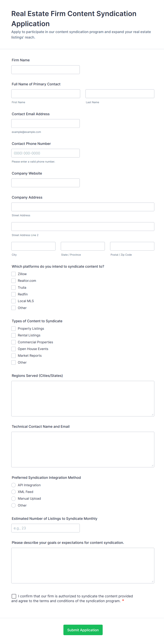Click the Firm Name input field

pyautogui.click(x=45, y=70)
